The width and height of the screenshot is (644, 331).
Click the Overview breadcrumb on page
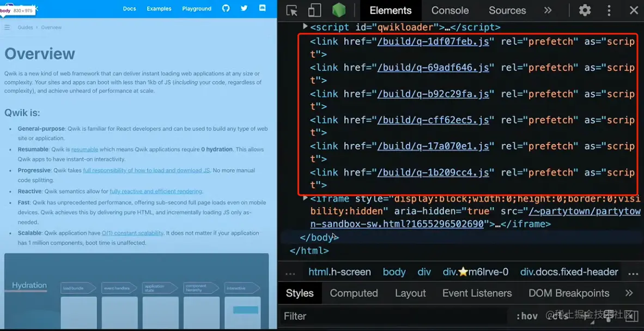tap(51, 28)
